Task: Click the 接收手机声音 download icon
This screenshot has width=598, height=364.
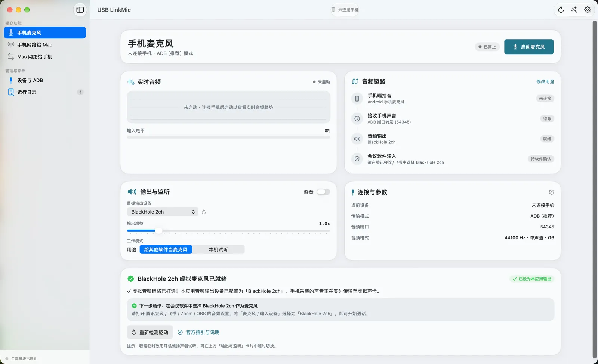Action: [357, 119]
